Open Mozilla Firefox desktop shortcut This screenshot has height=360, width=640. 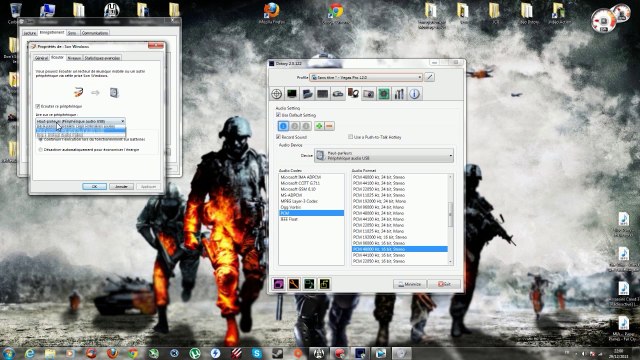coord(272,13)
